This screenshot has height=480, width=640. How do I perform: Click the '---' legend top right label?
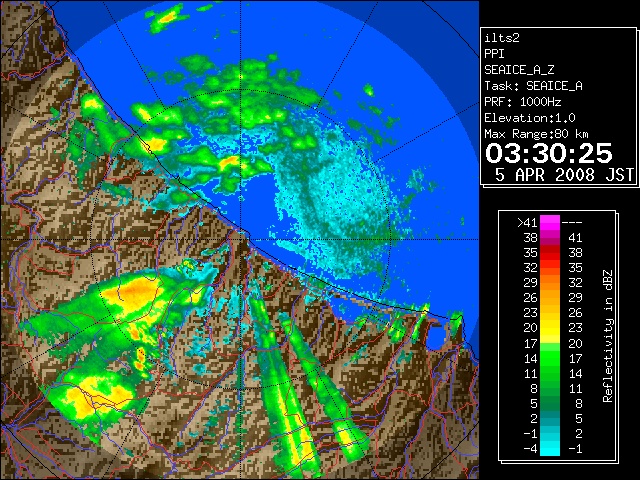(572, 222)
